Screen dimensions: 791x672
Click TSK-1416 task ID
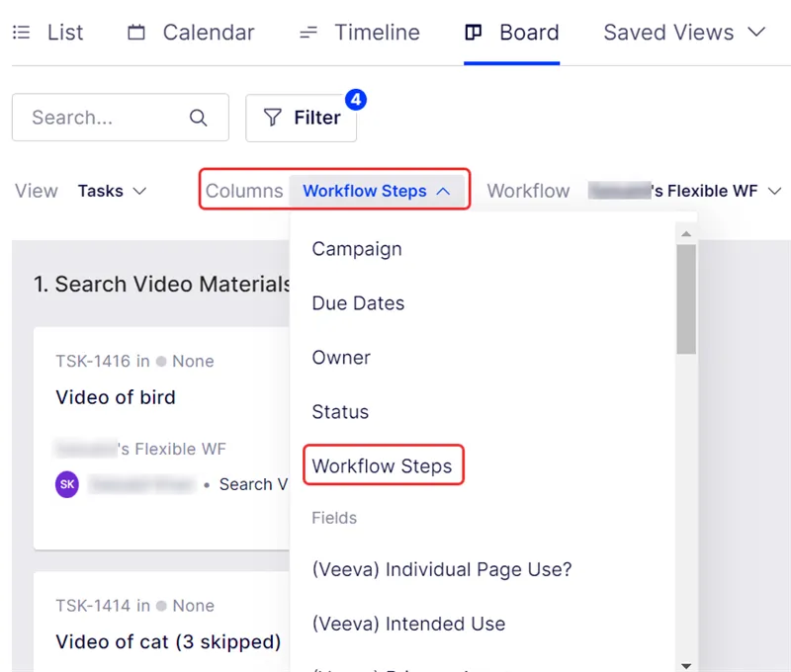point(93,362)
